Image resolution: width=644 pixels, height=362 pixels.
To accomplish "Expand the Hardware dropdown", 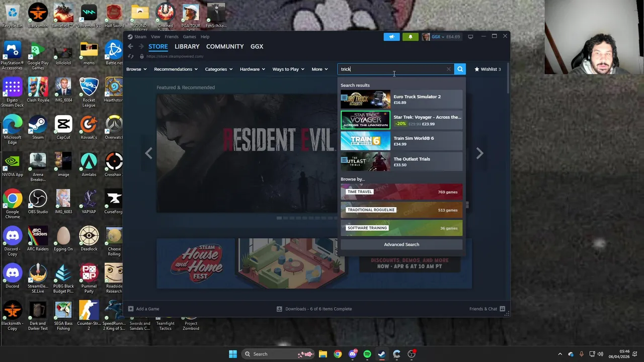I will pyautogui.click(x=252, y=69).
